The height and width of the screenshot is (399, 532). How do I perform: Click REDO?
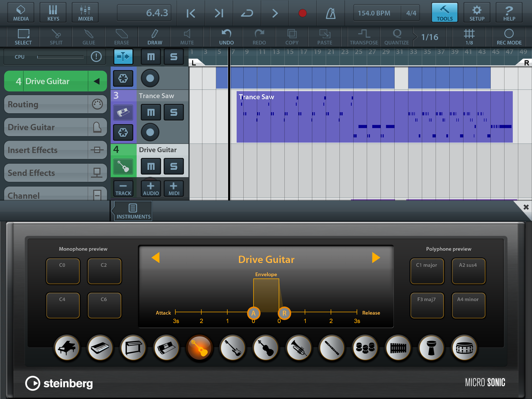pyautogui.click(x=259, y=37)
